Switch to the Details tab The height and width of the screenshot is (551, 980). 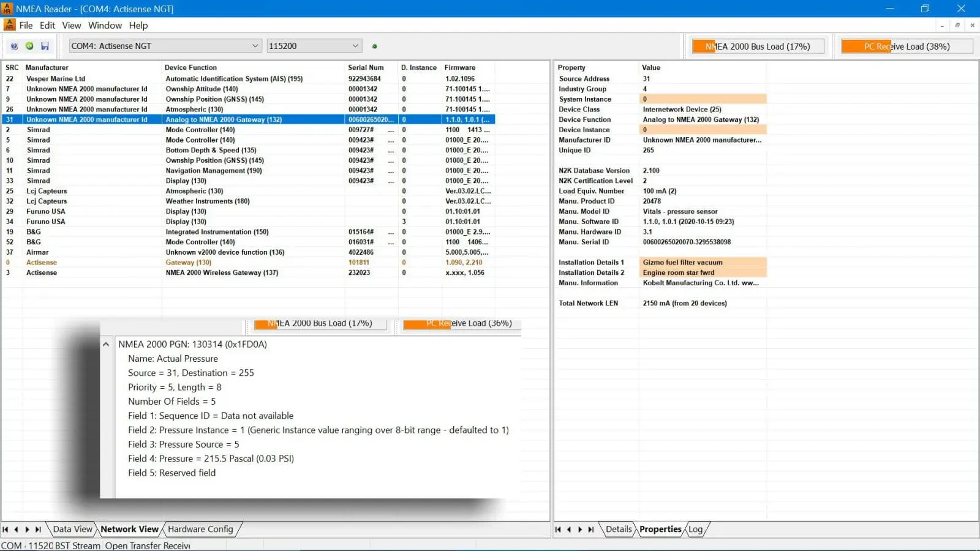[x=619, y=530]
